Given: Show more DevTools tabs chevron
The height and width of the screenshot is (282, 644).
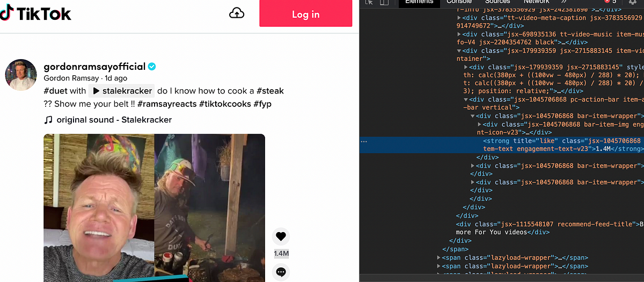Looking at the screenshot, I should 562,2.
